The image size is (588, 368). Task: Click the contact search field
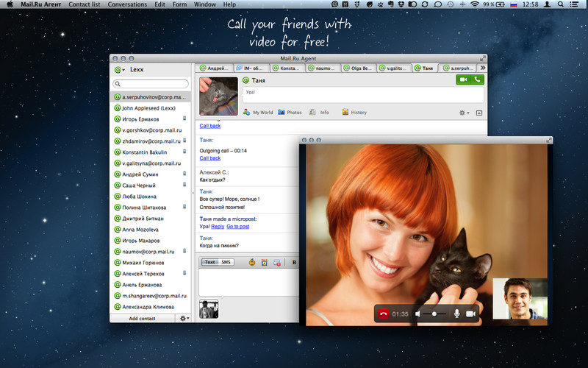tap(151, 84)
